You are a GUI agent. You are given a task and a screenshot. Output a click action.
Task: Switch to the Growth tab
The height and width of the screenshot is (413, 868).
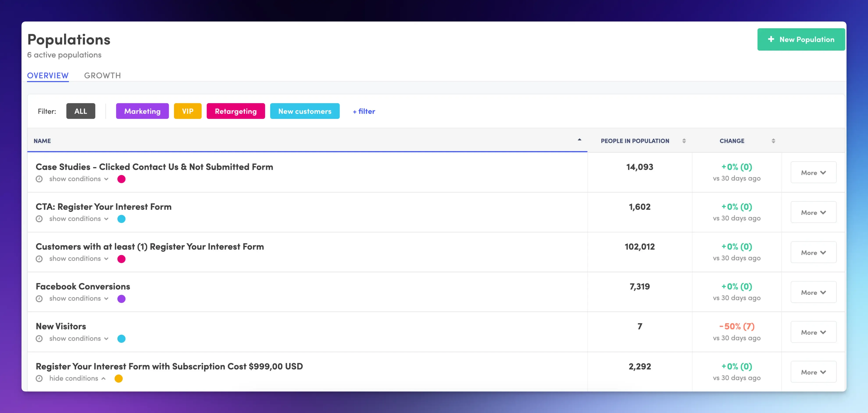(x=102, y=75)
